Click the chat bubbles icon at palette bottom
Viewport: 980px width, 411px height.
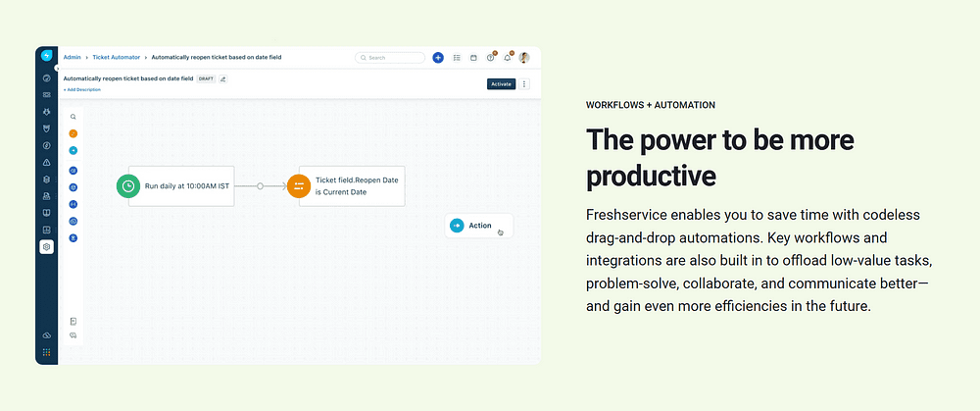coord(73,335)
